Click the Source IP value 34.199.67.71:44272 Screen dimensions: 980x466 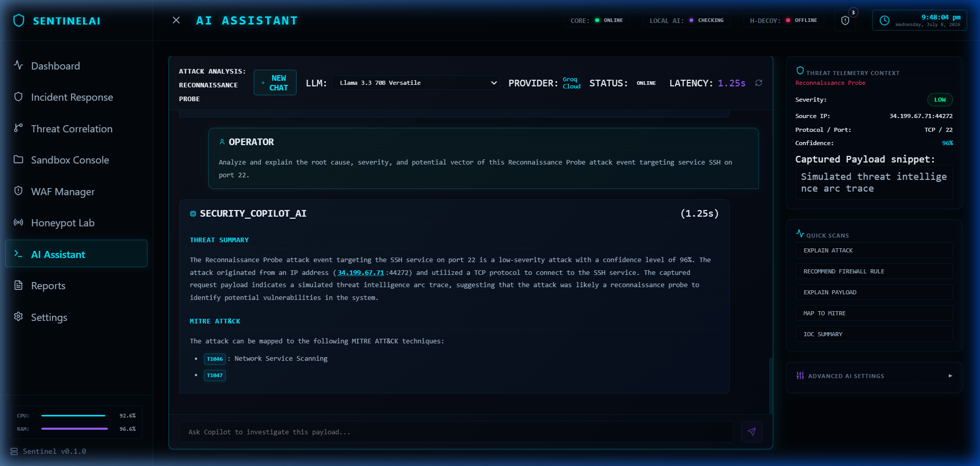921,116
